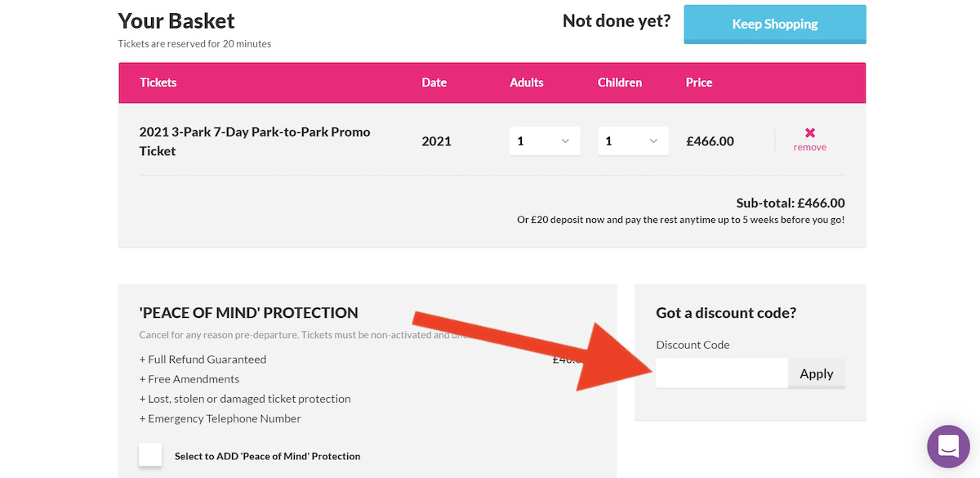Click the £20 deposit information text

tap(681, 220)
